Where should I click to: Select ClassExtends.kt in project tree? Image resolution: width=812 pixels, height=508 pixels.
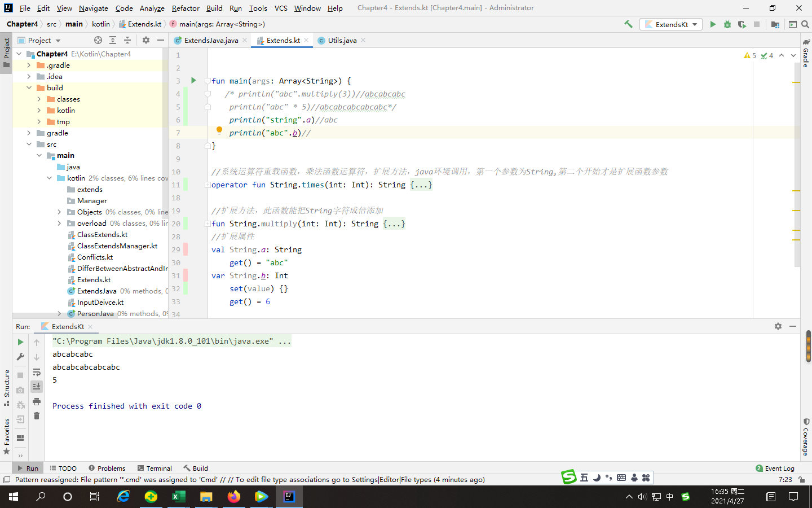(102, 234)
